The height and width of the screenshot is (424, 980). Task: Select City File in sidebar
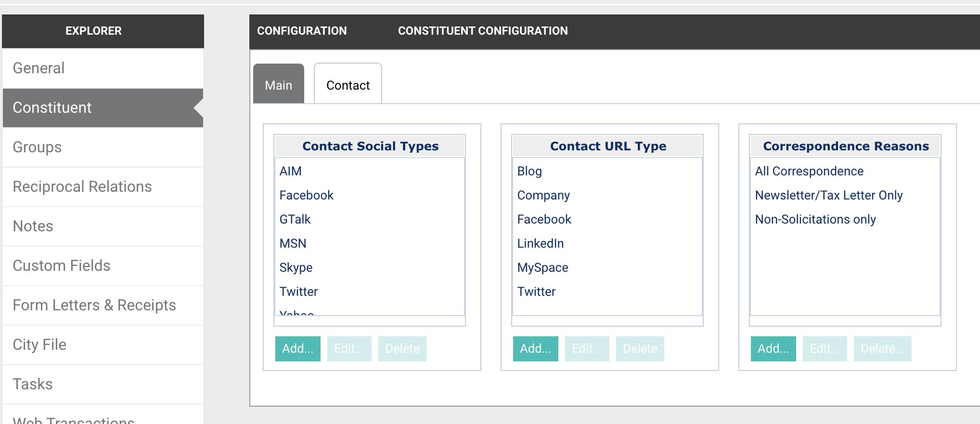(x=39, y=344)
